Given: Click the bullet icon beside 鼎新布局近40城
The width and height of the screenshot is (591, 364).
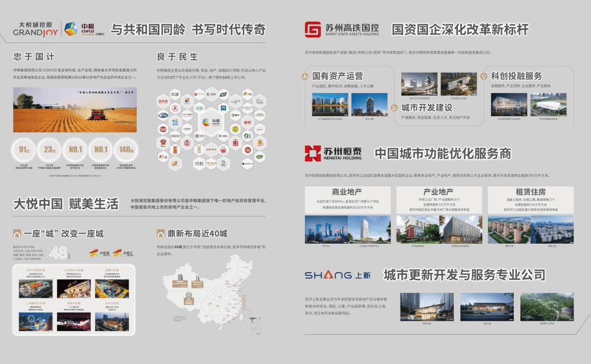Looking at the screenshot, I should click(161, 234).
